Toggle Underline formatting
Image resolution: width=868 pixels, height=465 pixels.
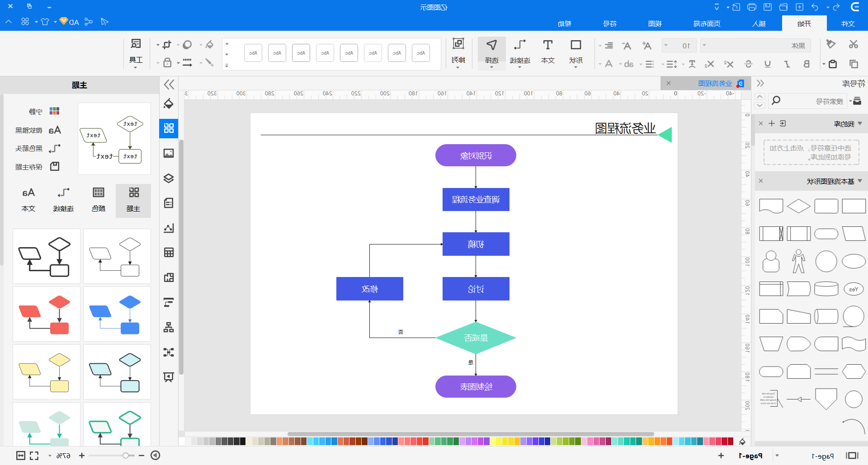768,64
